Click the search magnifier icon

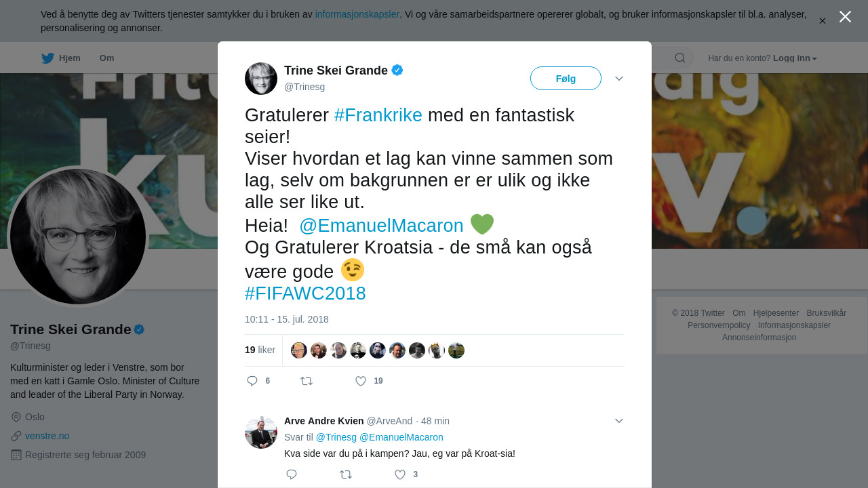[x=680, y=58]
